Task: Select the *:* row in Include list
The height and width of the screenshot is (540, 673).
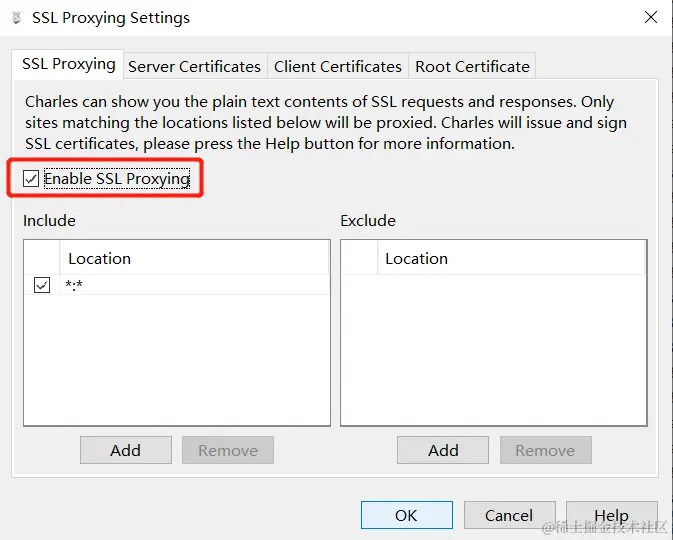Action: pos(177,285)
